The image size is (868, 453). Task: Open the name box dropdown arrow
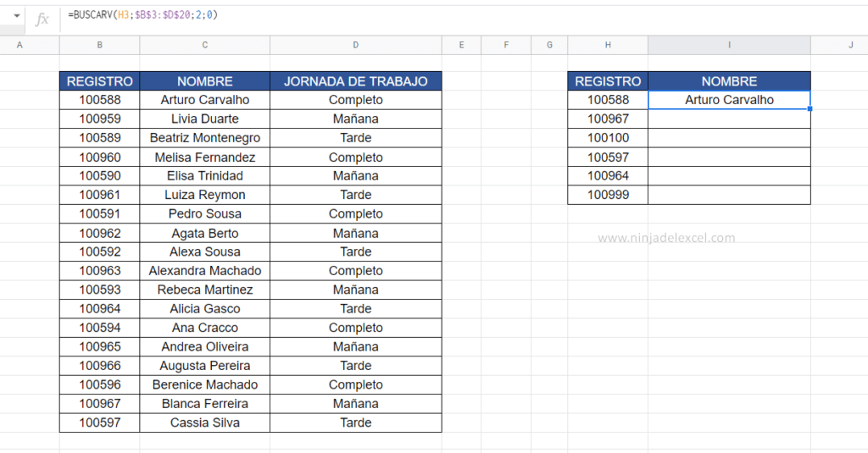pyautogui.click(x=16, y=16)
